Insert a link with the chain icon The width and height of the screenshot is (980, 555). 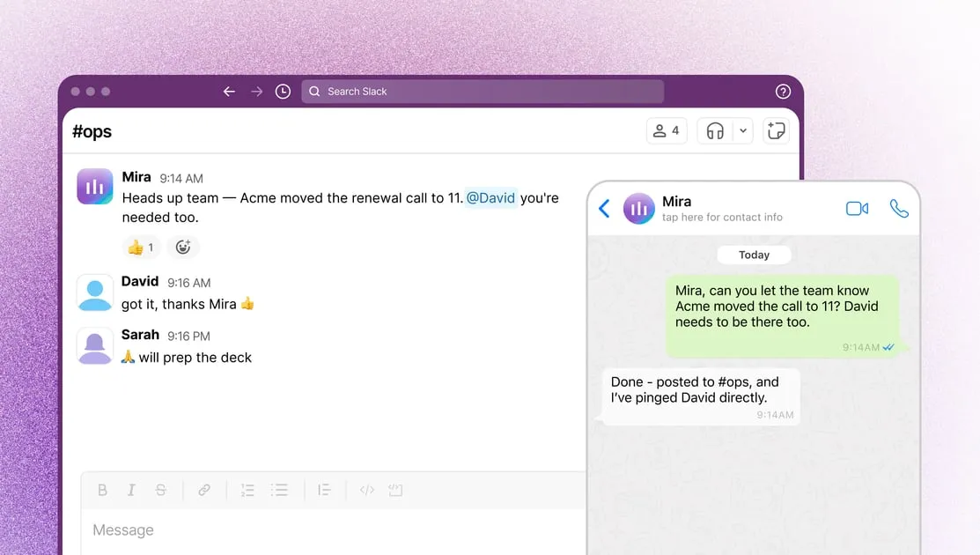click(x=204, y=490)
